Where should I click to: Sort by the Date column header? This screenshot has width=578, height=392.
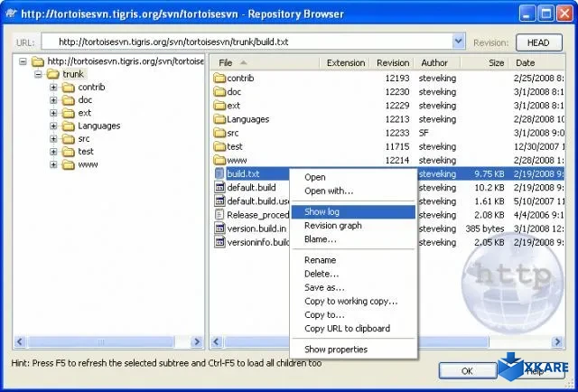pyautogui.click(x=536, y=62)
